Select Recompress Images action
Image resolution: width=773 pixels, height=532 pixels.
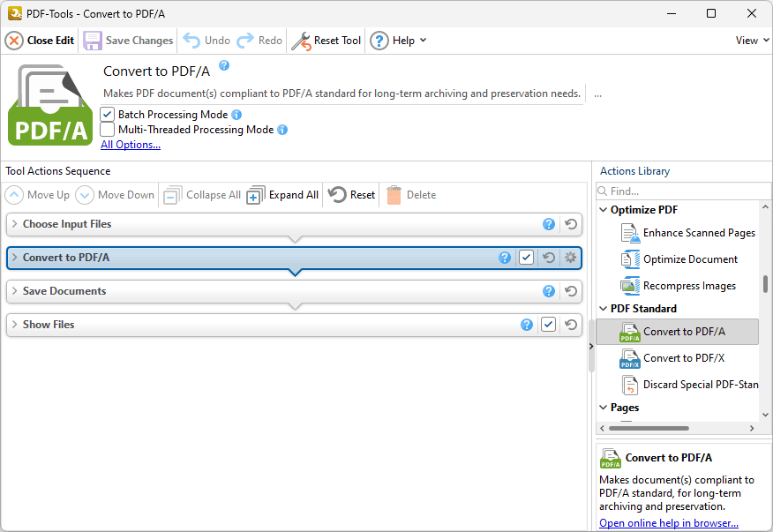679,286
